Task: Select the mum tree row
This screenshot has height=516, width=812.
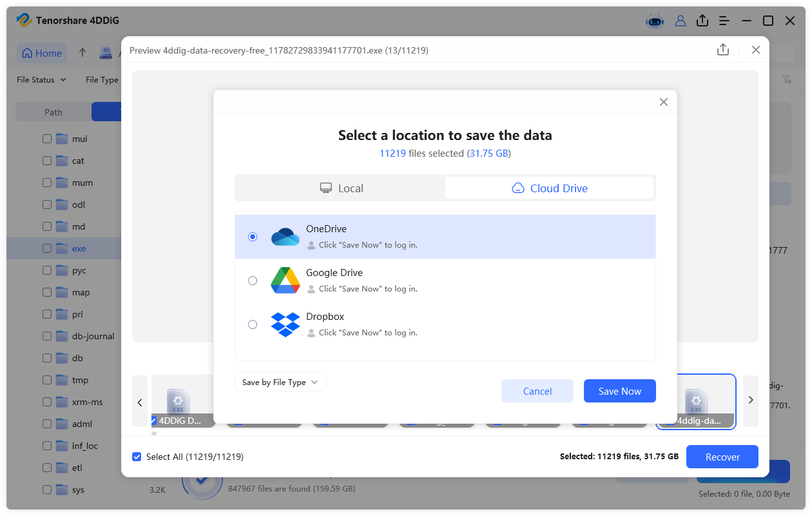Action: 64,183
